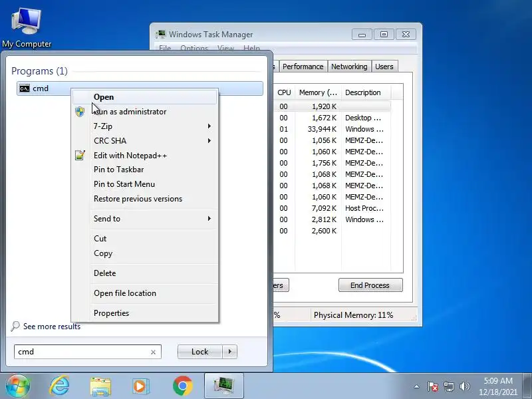Click End Process in Task Manager
The width and height of the screenshot is (532, 399).
pos(370,285)
